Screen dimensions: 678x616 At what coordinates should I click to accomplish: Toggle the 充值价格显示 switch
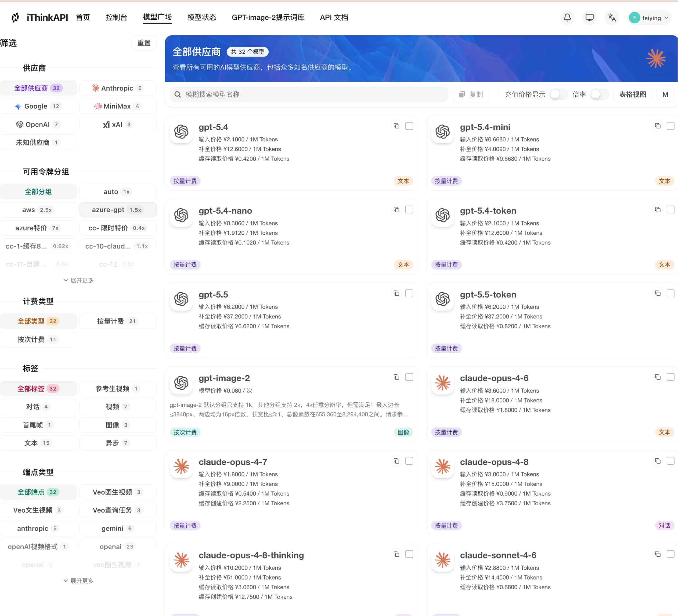click(559, 95)
